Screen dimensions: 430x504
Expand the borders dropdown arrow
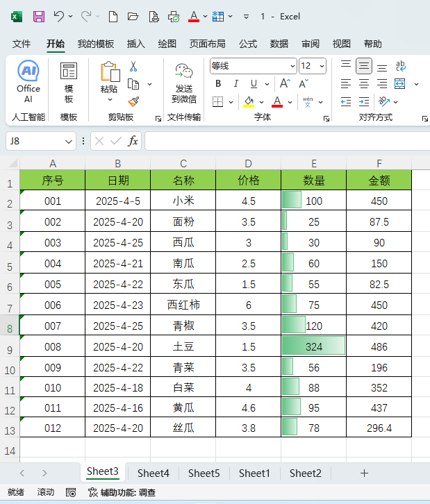tap(231, 102)
